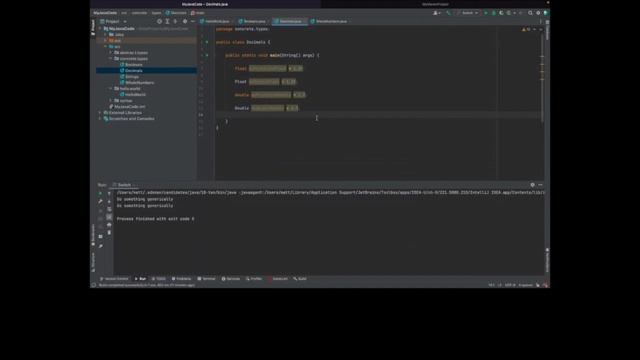Click the layout icon in Run panel toolbar
Image resolution: width=640 pixels, height=360 pixels.
click(x=100, y=237)
